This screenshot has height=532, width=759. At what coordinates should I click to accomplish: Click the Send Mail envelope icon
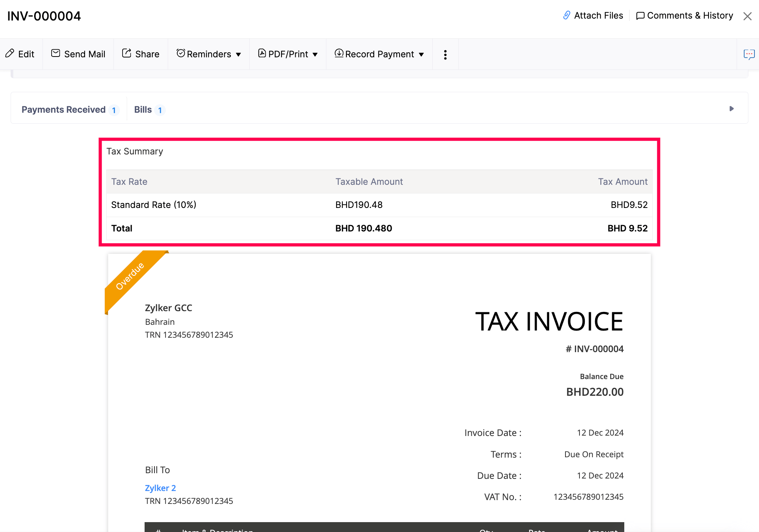click(x=55, y=54)
